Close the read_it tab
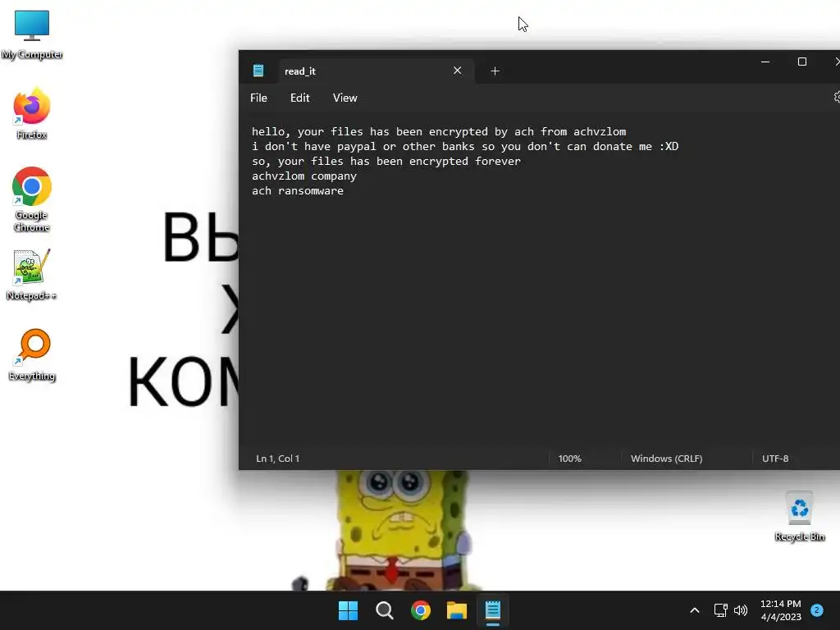This screenshot has width=840, height=630. tap(458, 71)
